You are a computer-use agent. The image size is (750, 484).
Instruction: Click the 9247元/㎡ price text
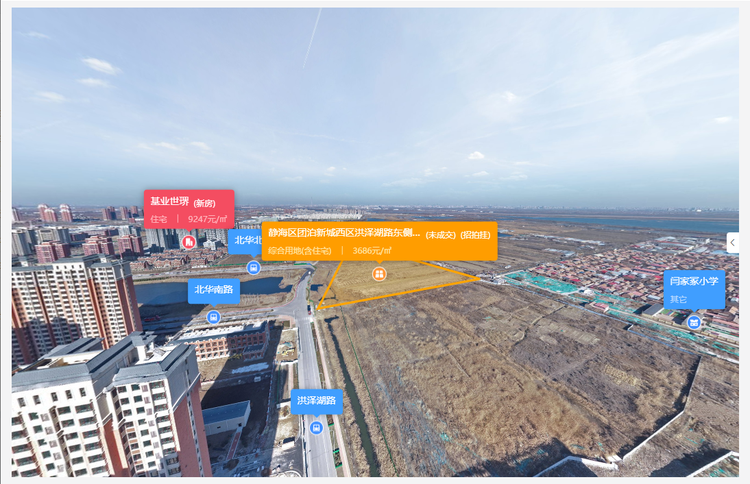[207, 219]
